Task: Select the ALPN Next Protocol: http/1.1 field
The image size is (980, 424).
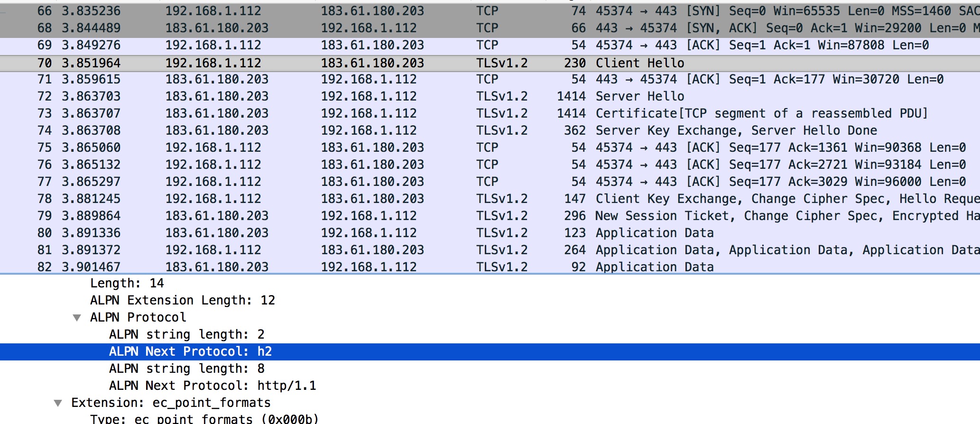Action: (213, 386)
